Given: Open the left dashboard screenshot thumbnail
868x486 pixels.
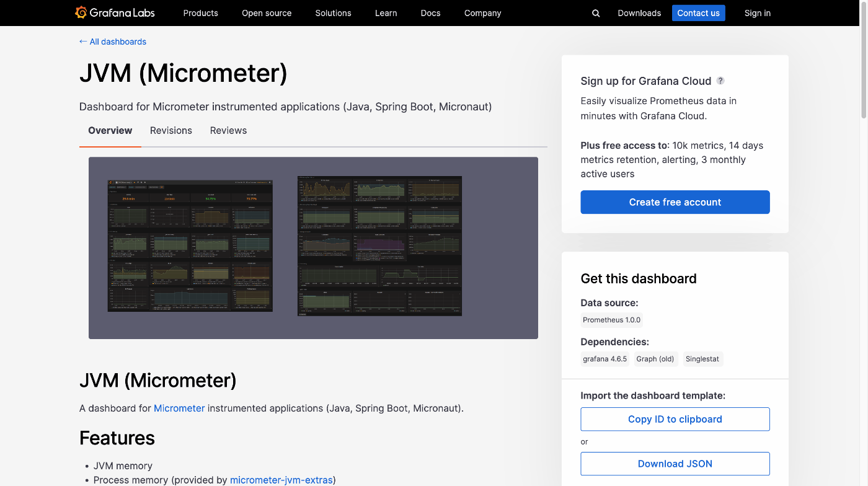Looking at the screenshot, I should tap(190, 245).
